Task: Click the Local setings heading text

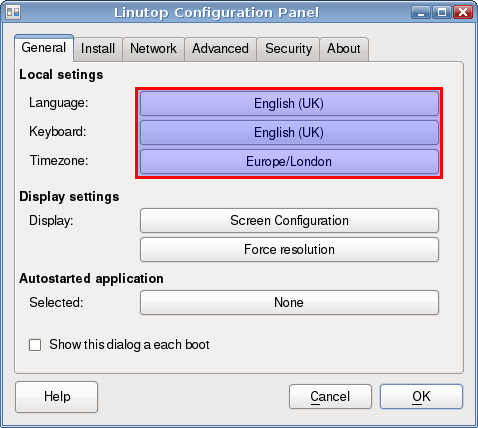Action: point(61,75)
